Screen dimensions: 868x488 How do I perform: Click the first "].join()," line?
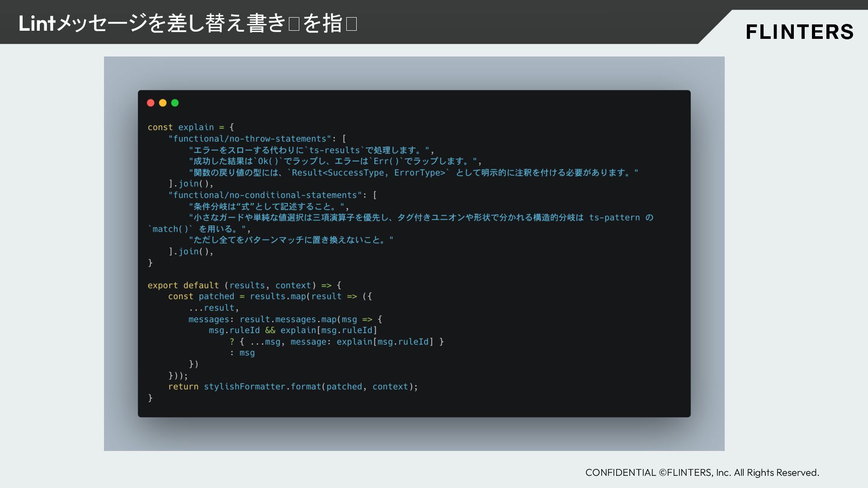pyautogui.click(x=190, y=184)
